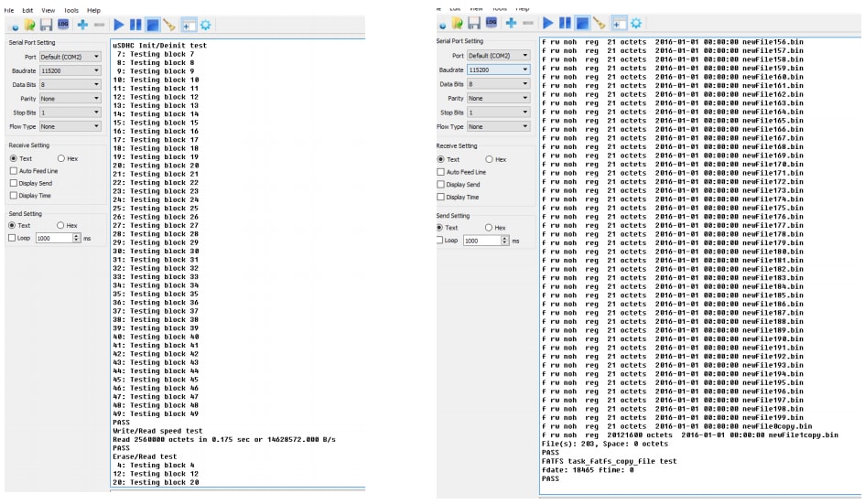
Task: Enable the Loop checkbox in left window
Action: tap(13, 238)
